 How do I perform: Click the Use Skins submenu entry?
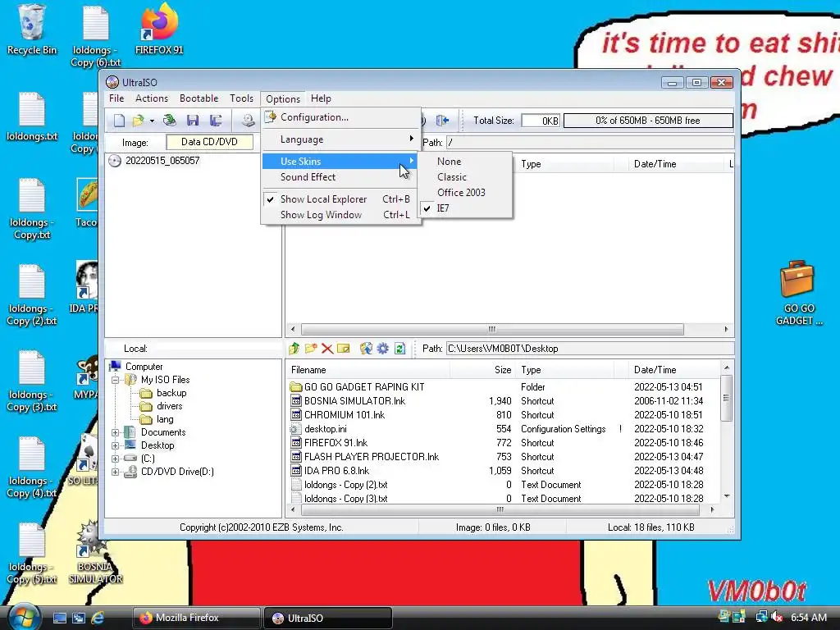pos(340,162)
